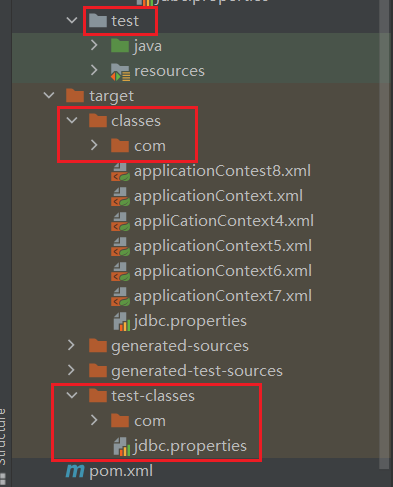Select appliCationContext4.xml file name
Viewport: 393px width, 487px height.
tap(224, 221)
